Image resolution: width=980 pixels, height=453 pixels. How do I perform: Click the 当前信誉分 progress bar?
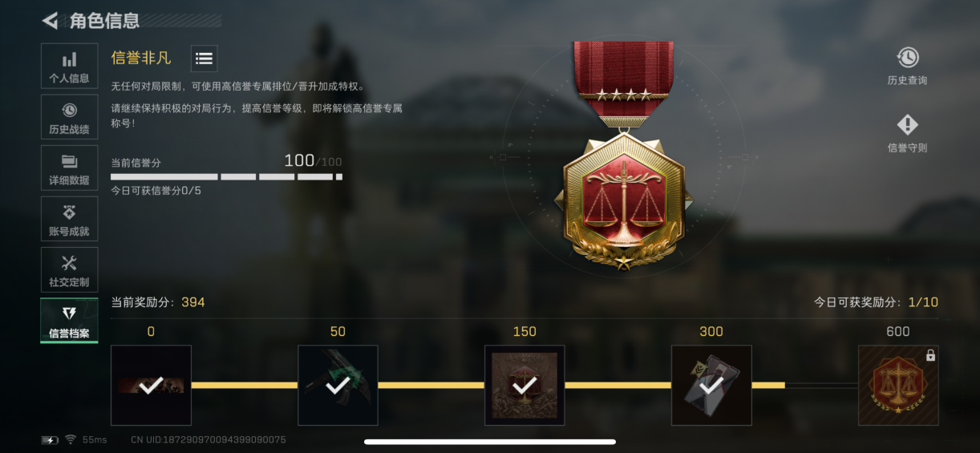(226, 176)
